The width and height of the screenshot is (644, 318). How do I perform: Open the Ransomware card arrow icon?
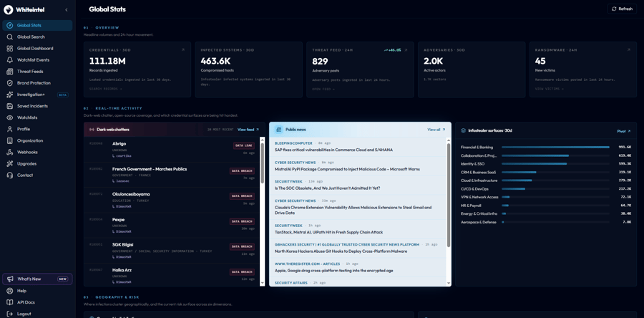[x=628, y=49]
